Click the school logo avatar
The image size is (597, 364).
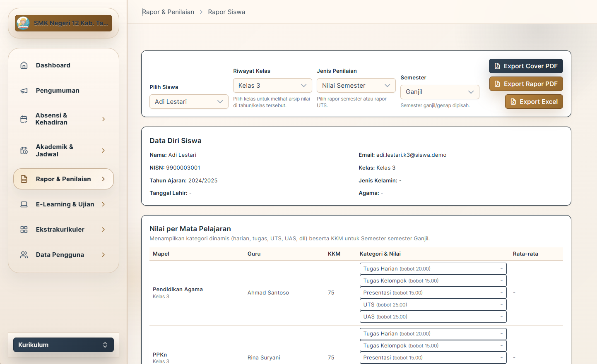(x=23, y=23)
